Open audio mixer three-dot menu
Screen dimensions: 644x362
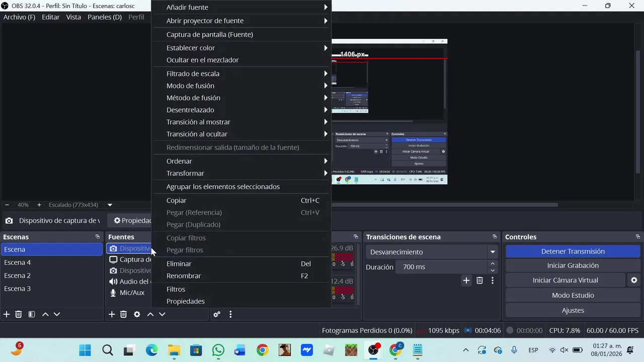tap(230, 314)
